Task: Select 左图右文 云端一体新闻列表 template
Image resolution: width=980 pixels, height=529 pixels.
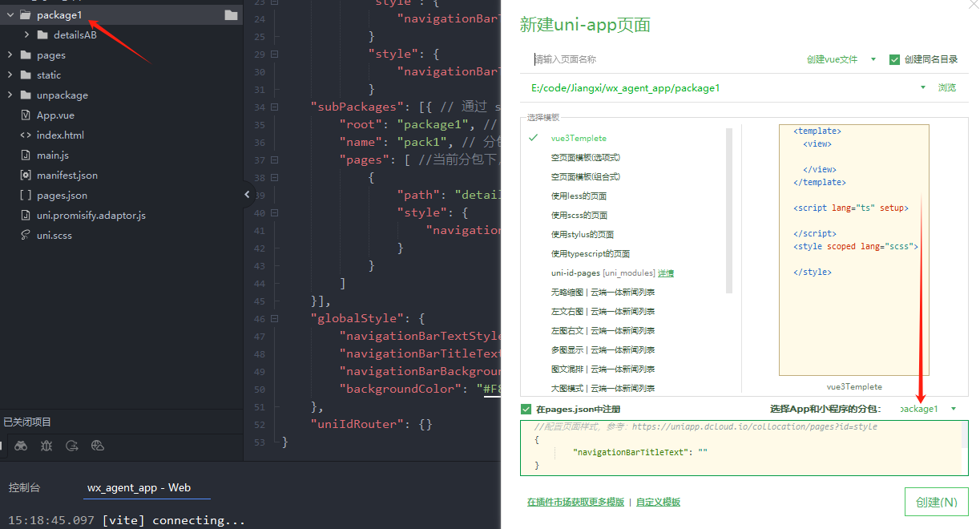Action: 603,331
